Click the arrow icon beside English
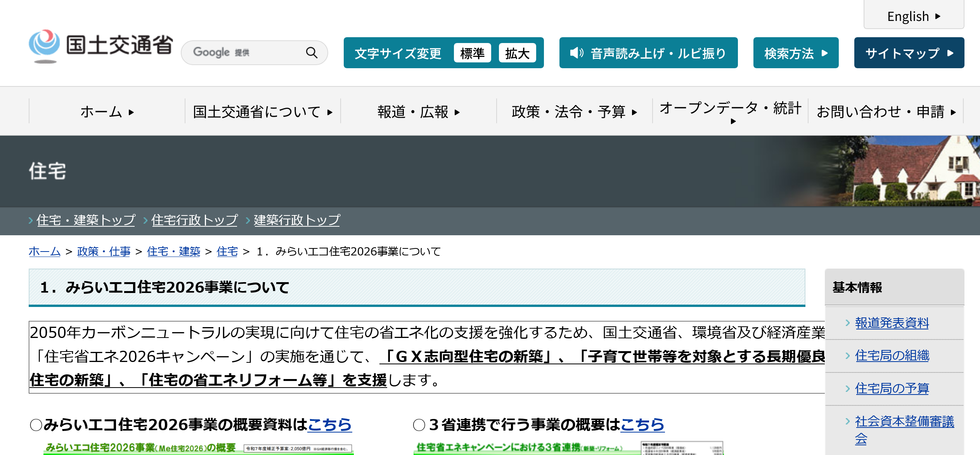The width and height of the screenshot is (980, 455). click(938, 16)
